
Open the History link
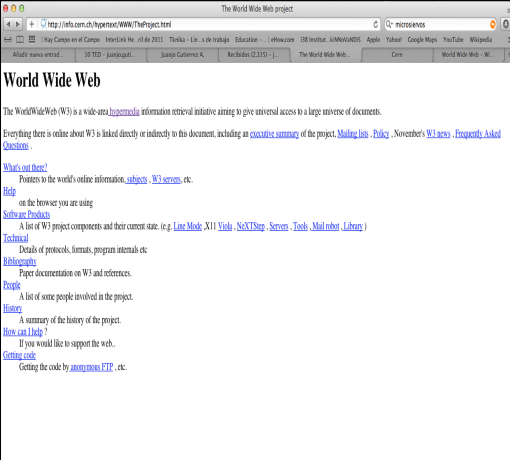[12, 308]
